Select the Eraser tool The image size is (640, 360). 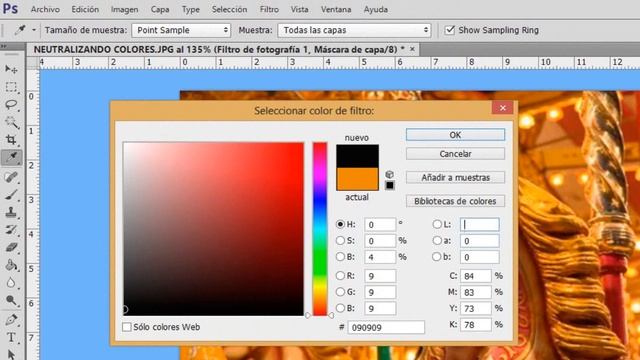(x=11, y=247)
